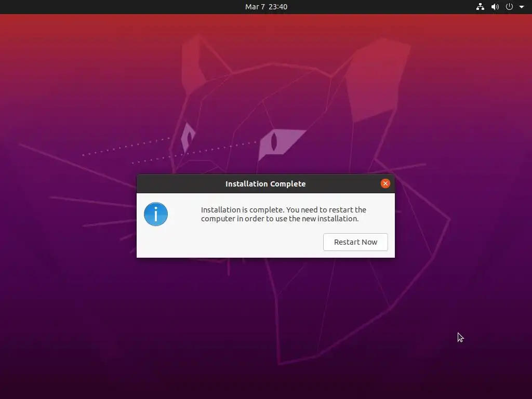Open the Mar 7 23:40 clock menu

(x=266, y=7)
